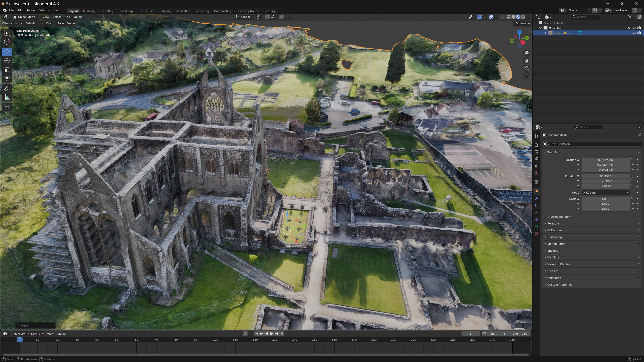Switch to the camera view icon

pos(526,68)
